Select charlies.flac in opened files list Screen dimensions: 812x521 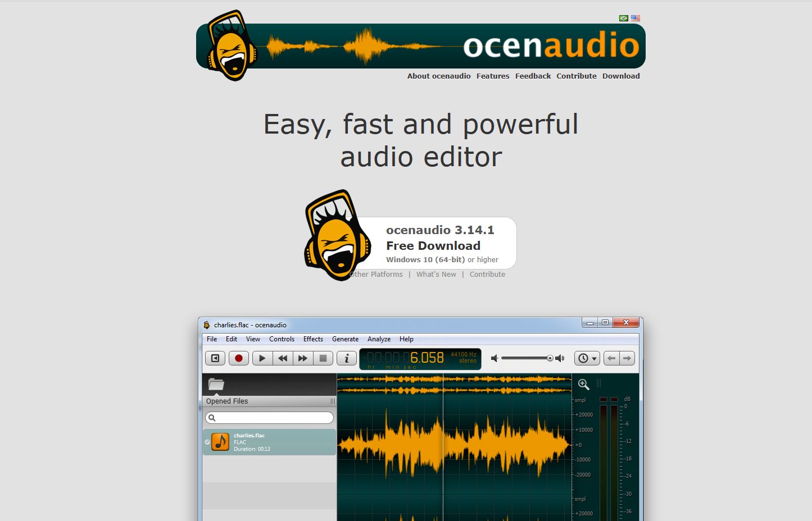[269, 442]
